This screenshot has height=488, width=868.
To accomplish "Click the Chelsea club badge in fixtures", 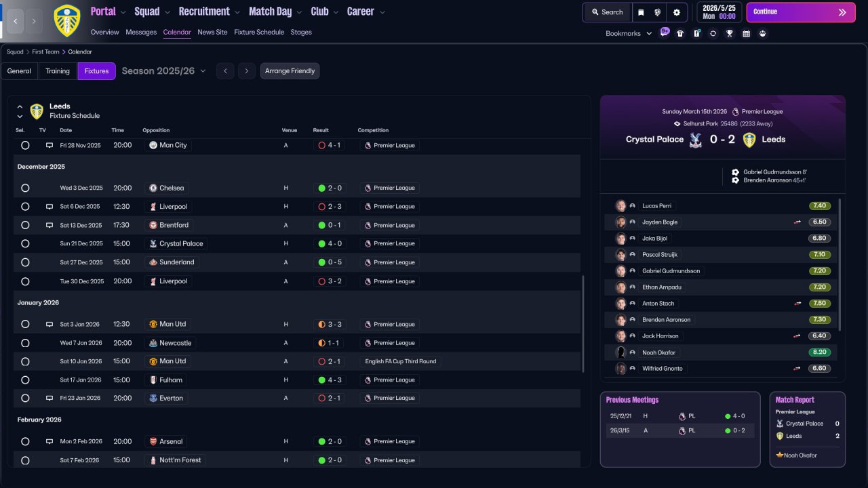I will tap(153, 188).
